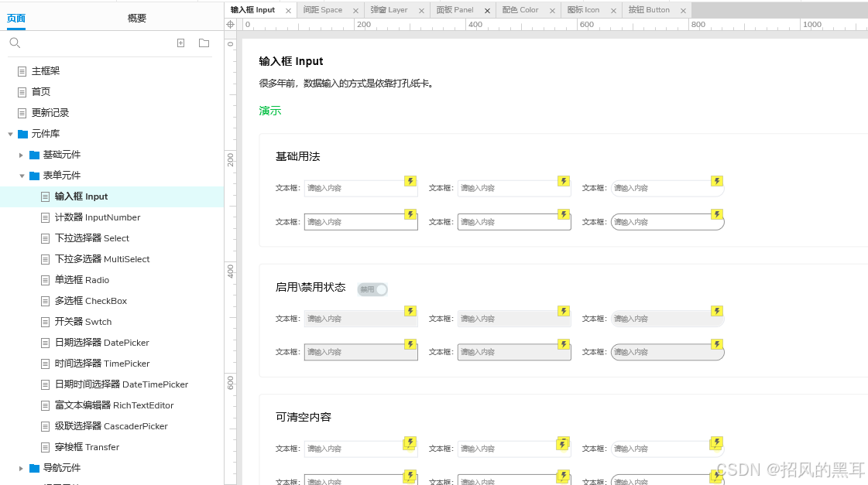Click the page icon beside 主框架
The image size is (868, 485).
point(22,71)
